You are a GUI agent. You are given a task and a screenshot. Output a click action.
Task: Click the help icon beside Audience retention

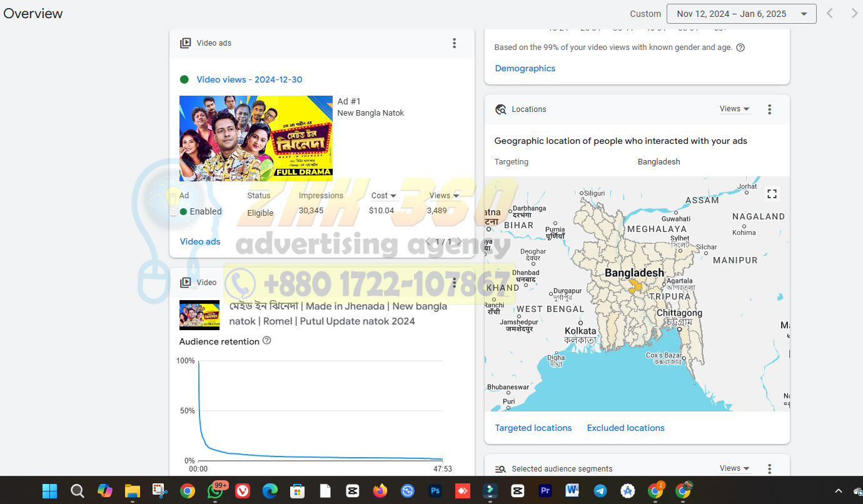click(x=267, y=341)
